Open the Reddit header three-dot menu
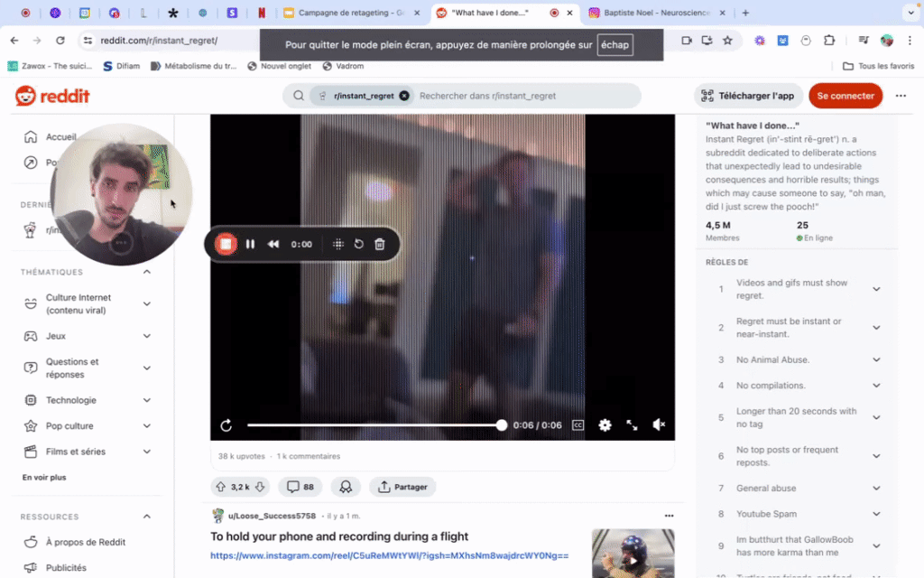This screenshot has height=578, width=924. (901, 96)
